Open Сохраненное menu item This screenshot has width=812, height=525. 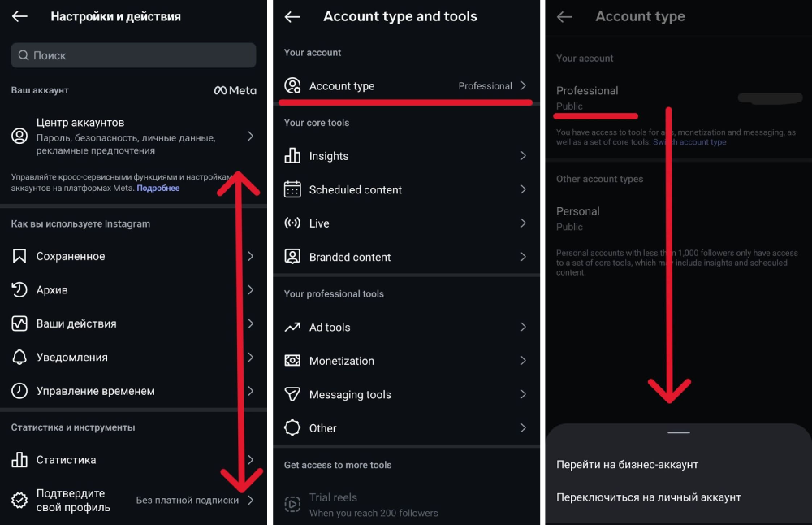[x=71, y=256]
